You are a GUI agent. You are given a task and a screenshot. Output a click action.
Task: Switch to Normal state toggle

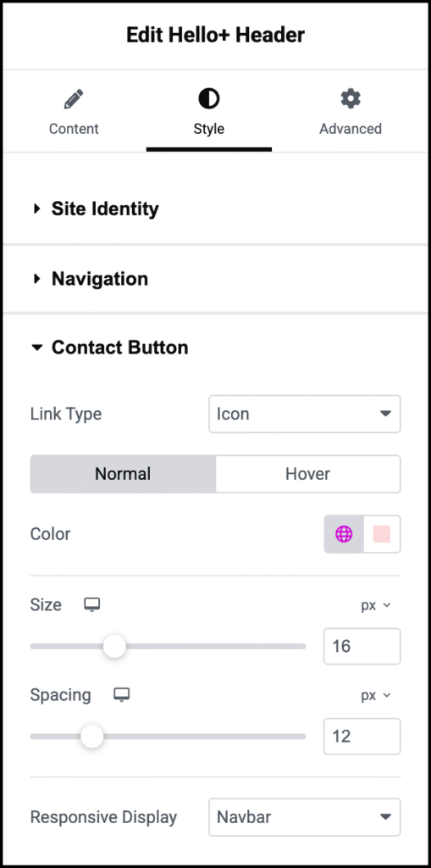[123, 474]
